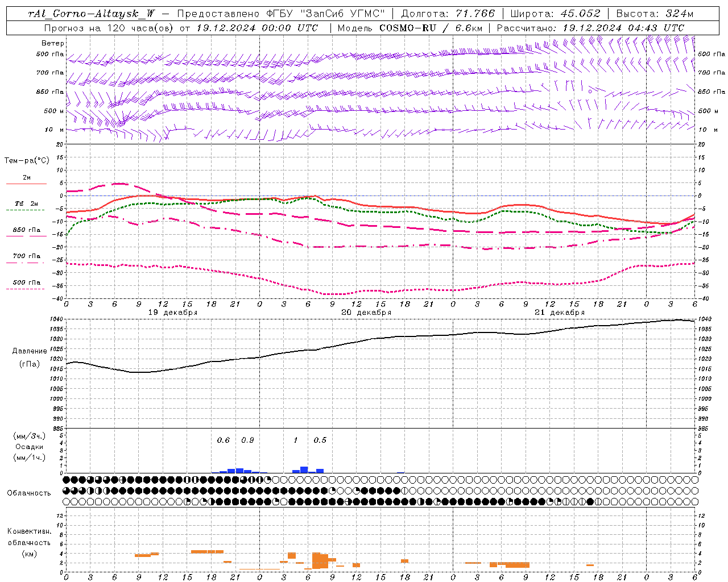Viewport: 728px width, 582px height.
Task: Click the 0.9 precipitation value
Action: click(247, 440)
